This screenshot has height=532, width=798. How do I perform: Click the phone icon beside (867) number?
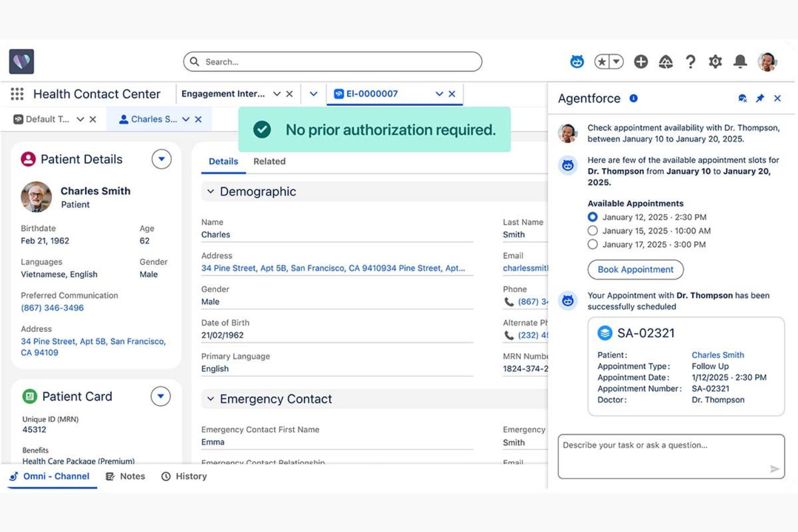508,302
